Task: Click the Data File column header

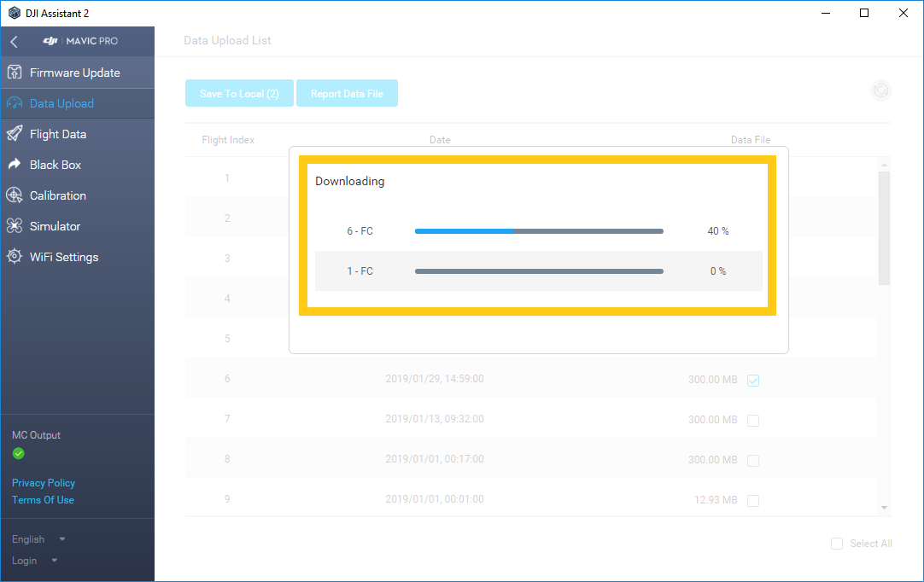Action: (751, 140)
